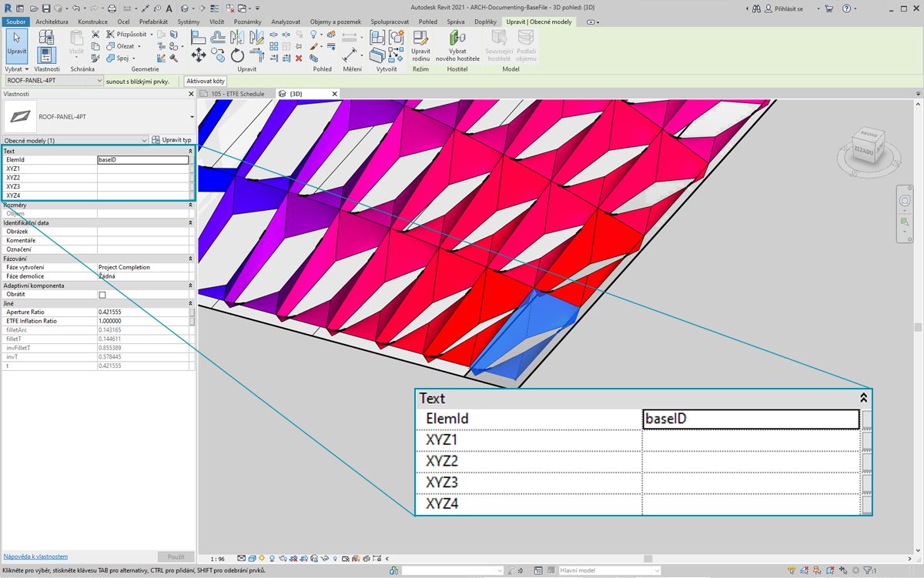This screenshot has width=924, height=578.
Task: Collapse the Identifikační data section
Action: point(190,222)
